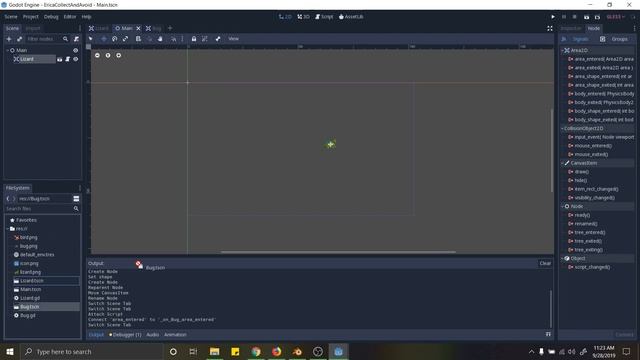Switch to the Lizard scene tab
The width and height of the screenshot is (640, 360).
[99, 28]
